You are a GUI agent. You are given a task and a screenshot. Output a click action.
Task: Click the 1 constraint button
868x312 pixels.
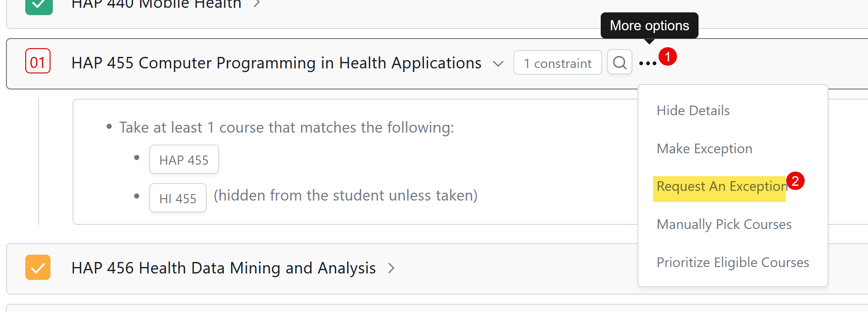point(557,63)
